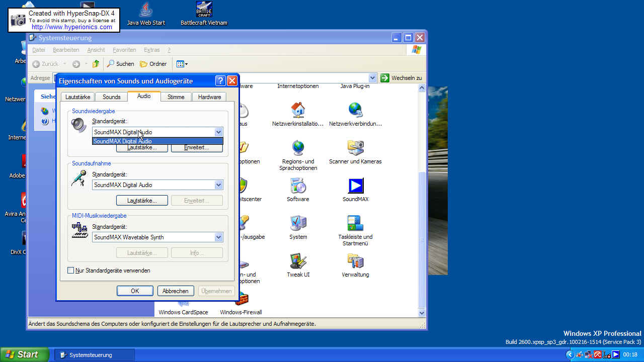Click the Systemsteuerung taskbar button

click(x=94, y=355)
